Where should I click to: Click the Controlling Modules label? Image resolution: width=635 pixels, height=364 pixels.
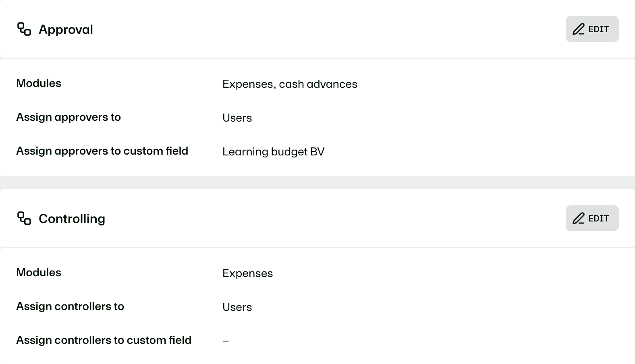pos(39,273)
